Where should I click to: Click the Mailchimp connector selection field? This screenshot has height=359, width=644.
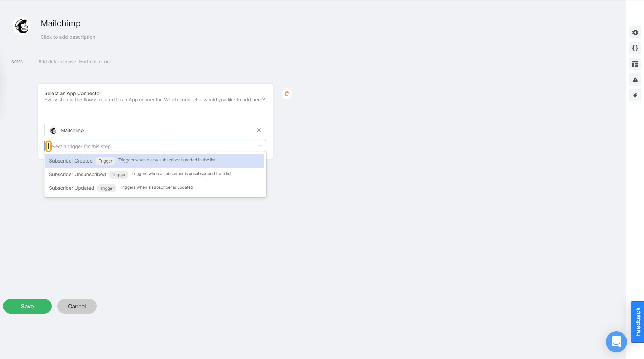coord(155,130)
